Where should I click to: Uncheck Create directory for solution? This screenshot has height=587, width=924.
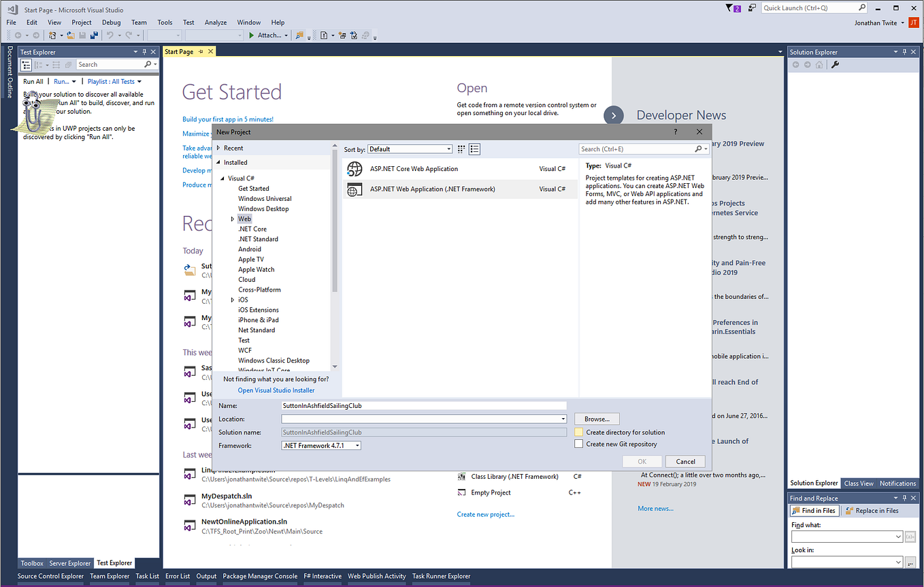[x=578, y=432]
